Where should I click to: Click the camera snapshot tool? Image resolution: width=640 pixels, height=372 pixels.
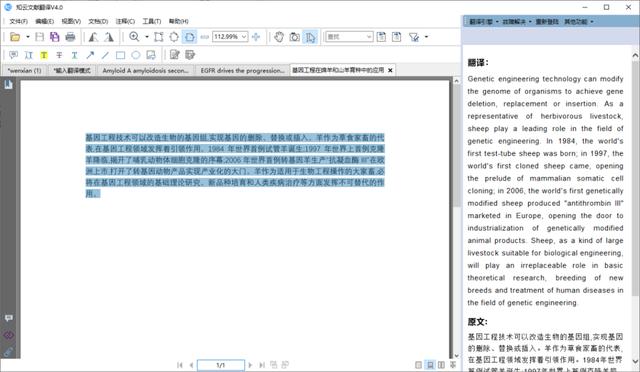pyautogui.click(x=294, y=37)
